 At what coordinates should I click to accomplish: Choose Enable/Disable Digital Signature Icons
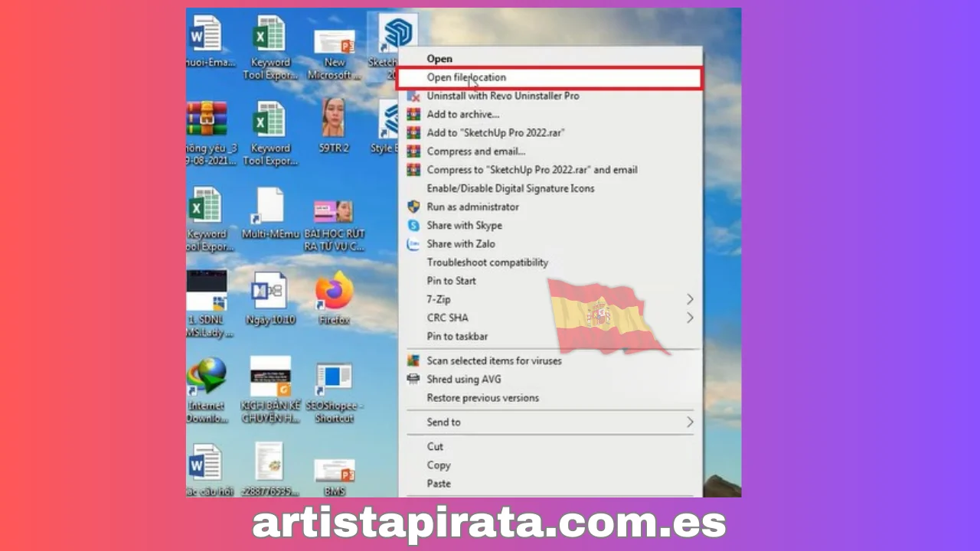point(550,188)
